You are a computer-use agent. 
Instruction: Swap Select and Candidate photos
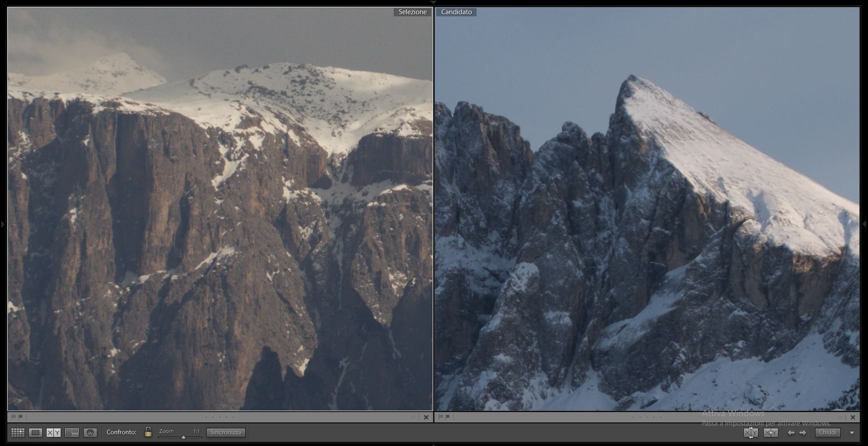[751, 432]
